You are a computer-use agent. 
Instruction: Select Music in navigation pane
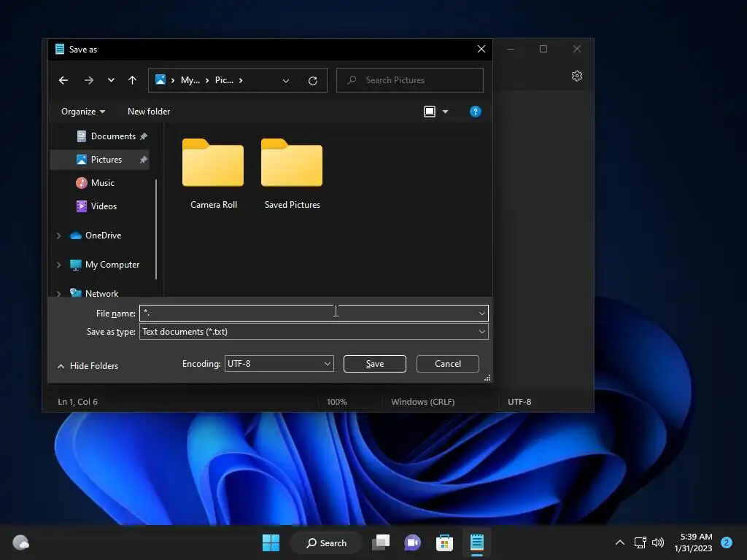102,183
